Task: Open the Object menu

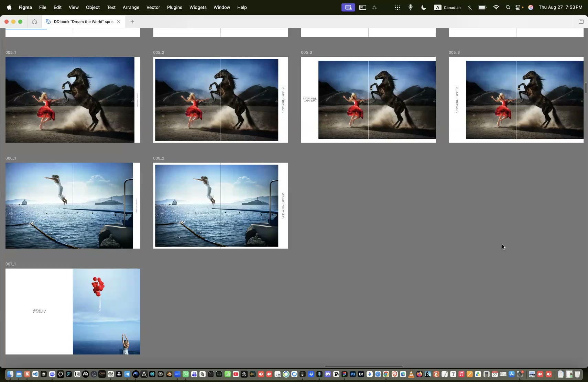Action: point(93,7)
